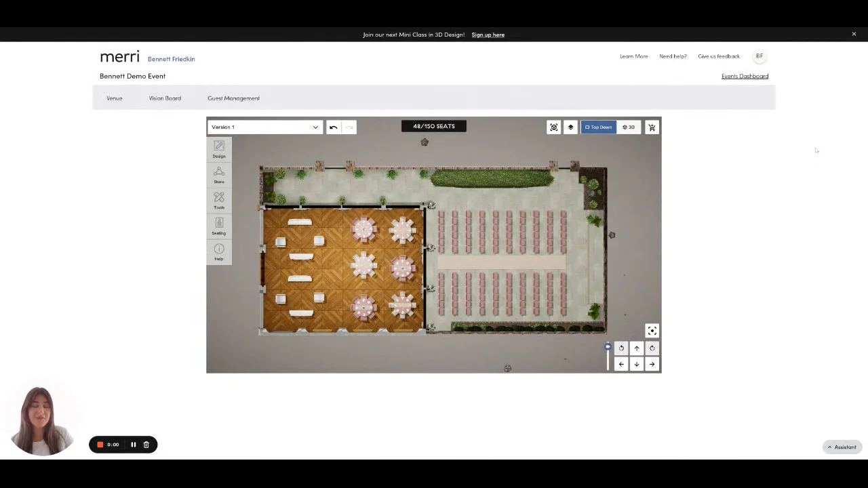Click the Need help? link
This screenshot has width=868, height=488.
[673, 56]
